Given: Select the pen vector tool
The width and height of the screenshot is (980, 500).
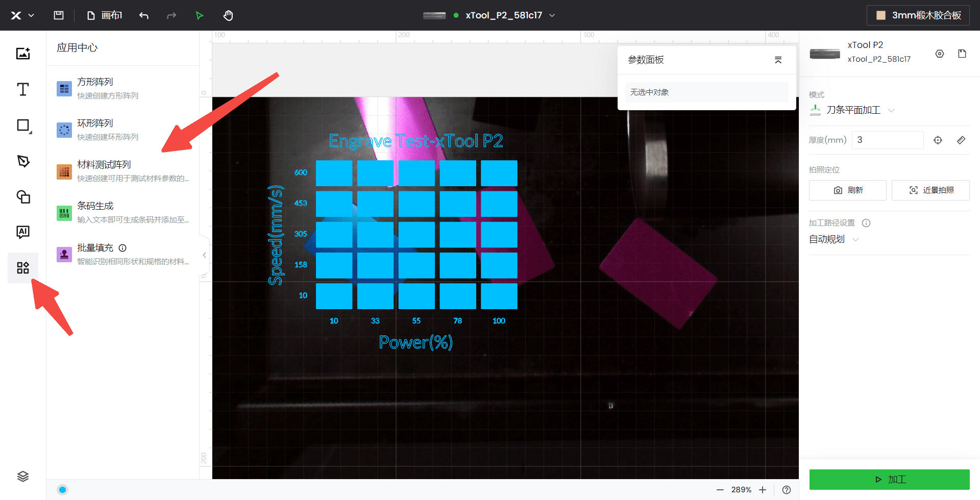Looking at the screenshot, I should coord(23,161).
